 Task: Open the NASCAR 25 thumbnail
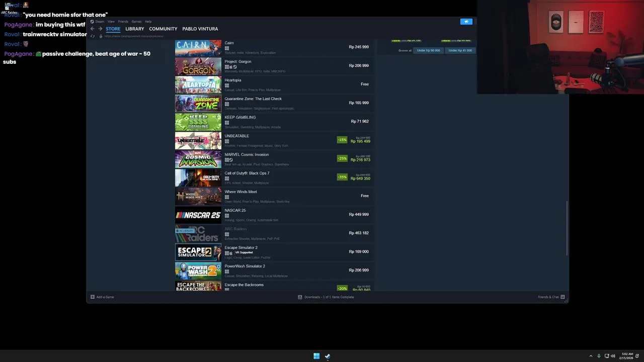(x=198, y=215)
